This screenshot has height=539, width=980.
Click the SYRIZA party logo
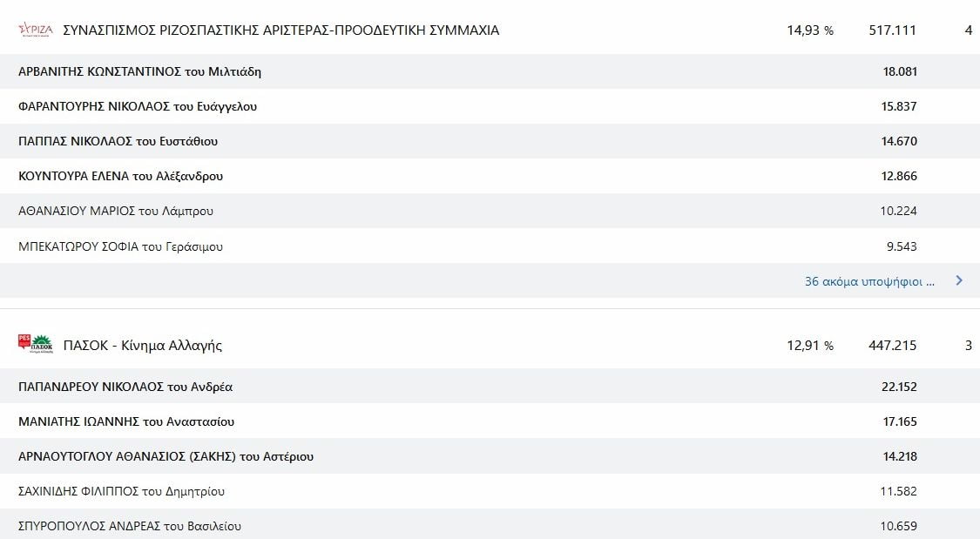36,30
